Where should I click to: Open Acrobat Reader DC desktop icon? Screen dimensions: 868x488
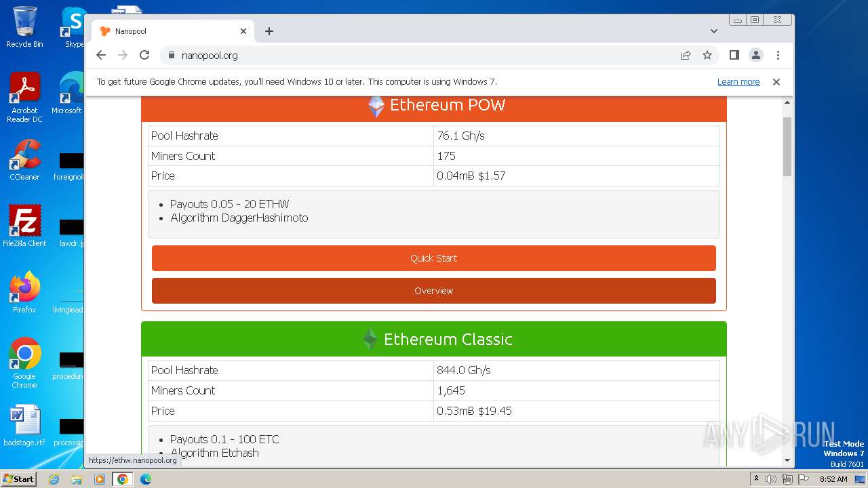click(24, 98)
